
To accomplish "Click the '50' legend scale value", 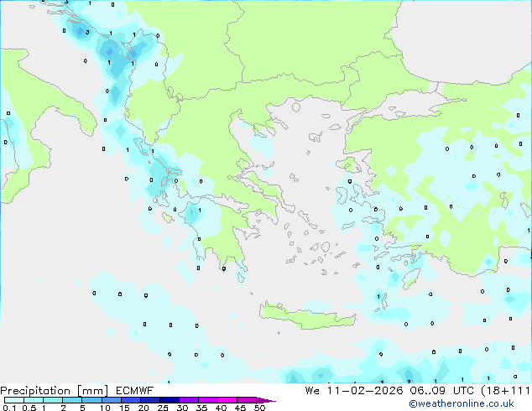I will click(x=260, y=408).
